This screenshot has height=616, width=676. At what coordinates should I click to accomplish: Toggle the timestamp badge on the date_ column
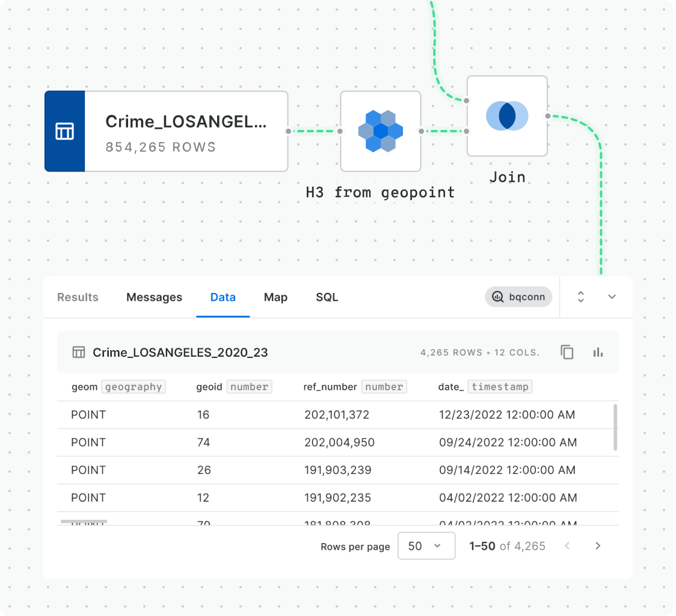click(x=500, y=387)
